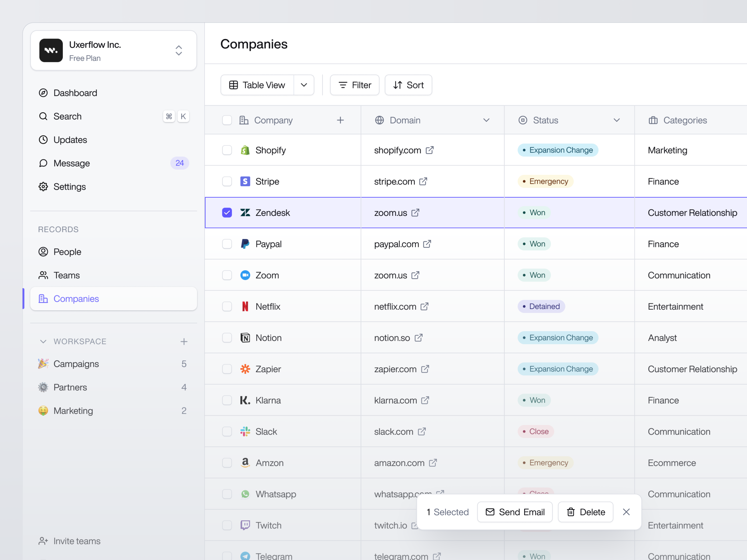Check the Stripe row checkbox
The height and width of the screenshot is (560, 747).
click(x=227, y=181)
